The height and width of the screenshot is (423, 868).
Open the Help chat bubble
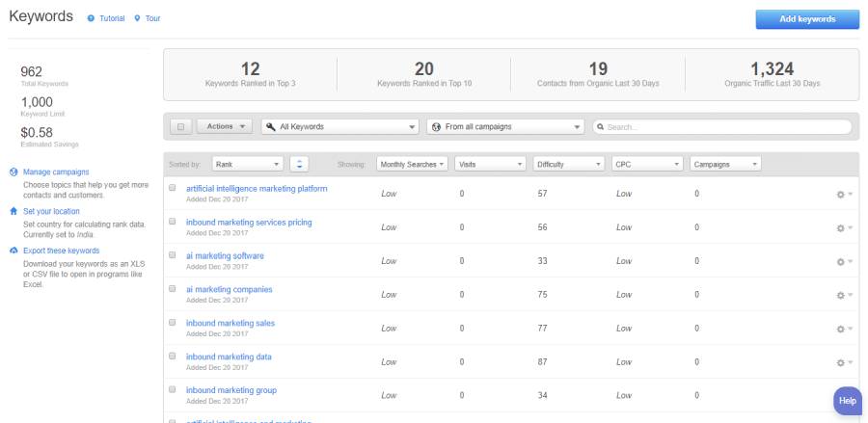848,401
